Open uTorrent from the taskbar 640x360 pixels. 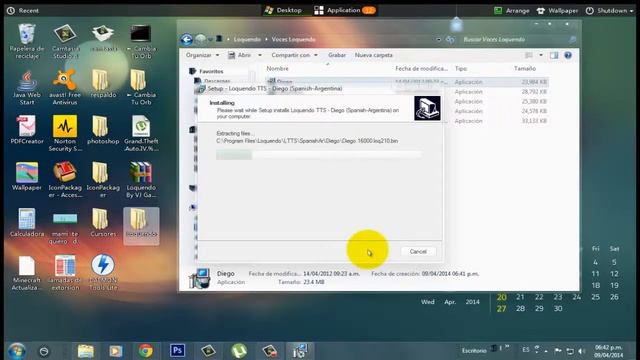(239, 351)
